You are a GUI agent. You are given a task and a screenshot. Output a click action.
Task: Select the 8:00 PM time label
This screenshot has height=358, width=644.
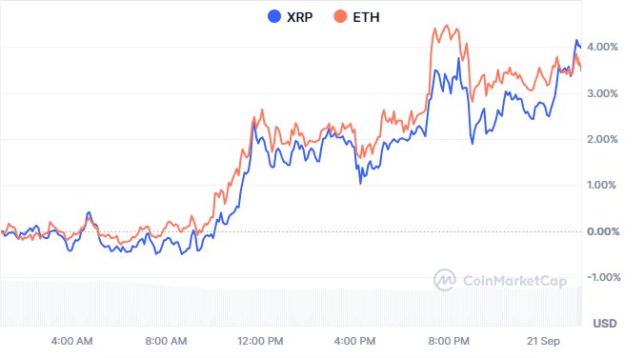pyautogui.click(x=449, y=341)
